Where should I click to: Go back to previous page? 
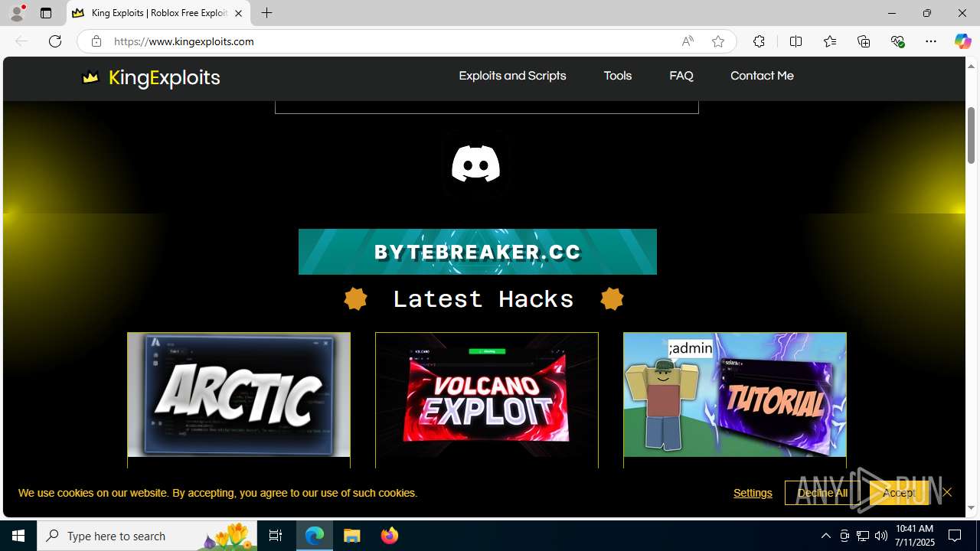click(21, 41)
